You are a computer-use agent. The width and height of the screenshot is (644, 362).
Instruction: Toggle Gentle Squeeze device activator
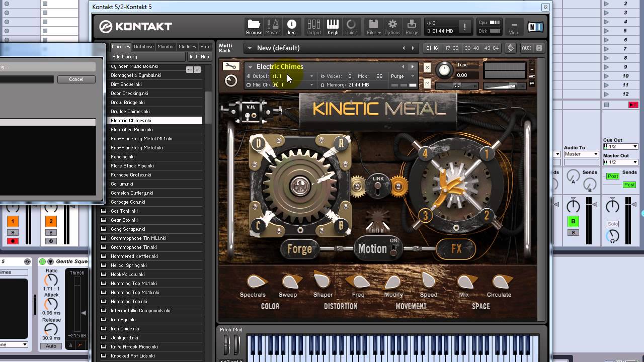tap(42, 262)
